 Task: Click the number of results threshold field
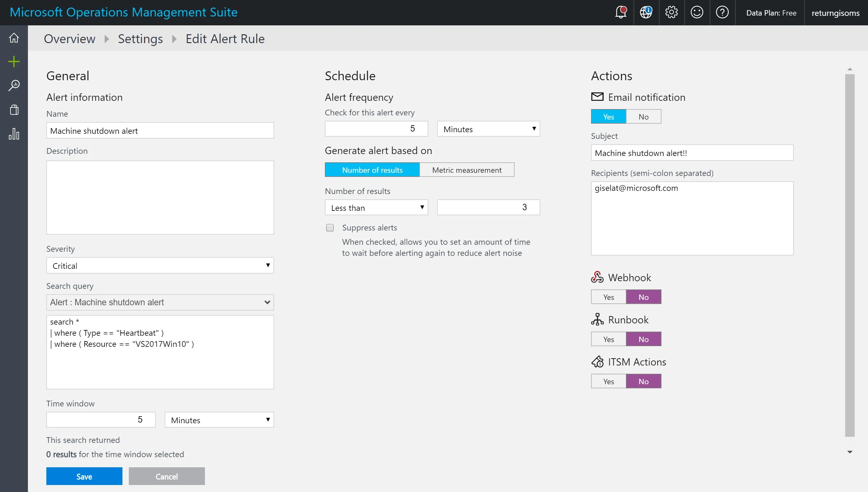pyautogui.click(x=489, y=207)
